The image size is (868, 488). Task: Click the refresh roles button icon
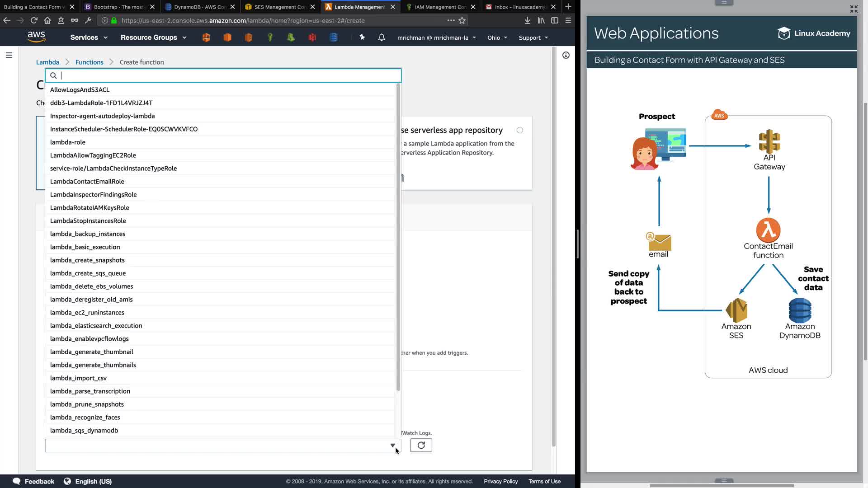pyautogui.click(x=421, y=446)
